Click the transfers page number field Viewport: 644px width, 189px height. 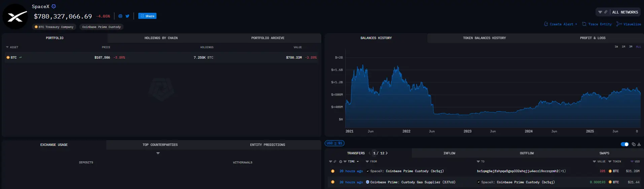[x=374, y=153]
